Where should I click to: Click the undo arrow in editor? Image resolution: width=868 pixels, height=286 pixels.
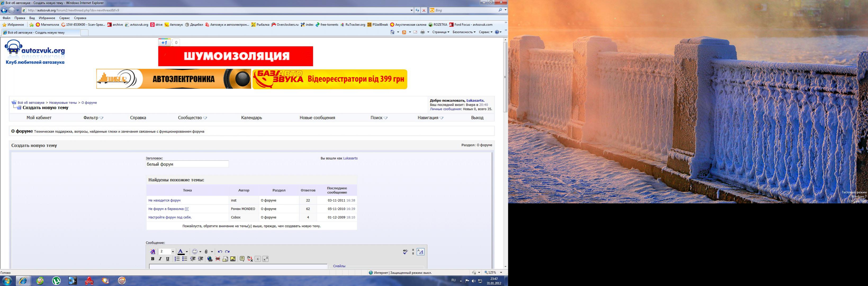pyautogui.click(x=220, y=251)
